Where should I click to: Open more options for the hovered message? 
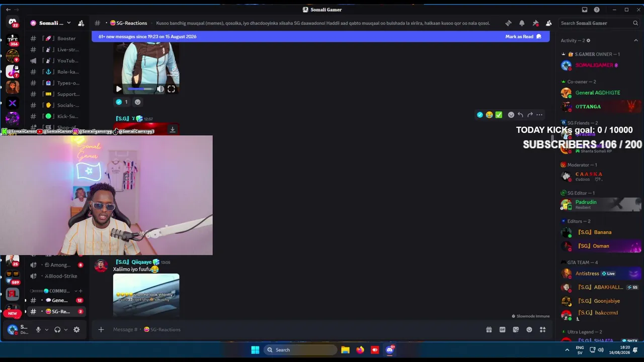[539, 115]
